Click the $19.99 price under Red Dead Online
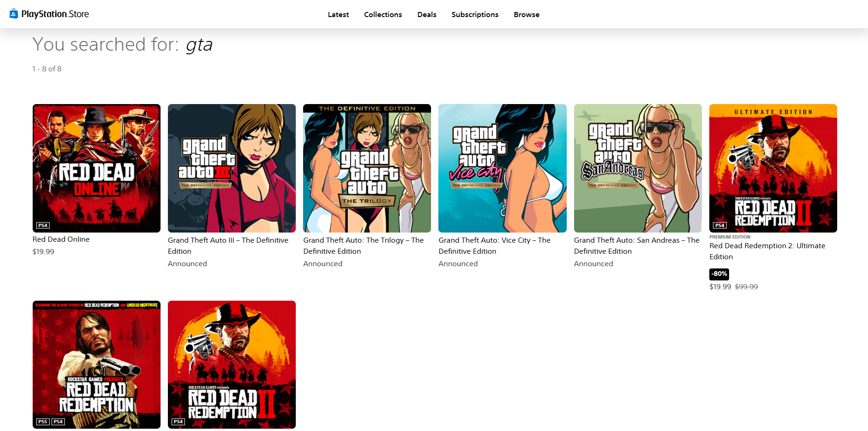The width and height of the screenshot is (868, 431). click(43, 252)
